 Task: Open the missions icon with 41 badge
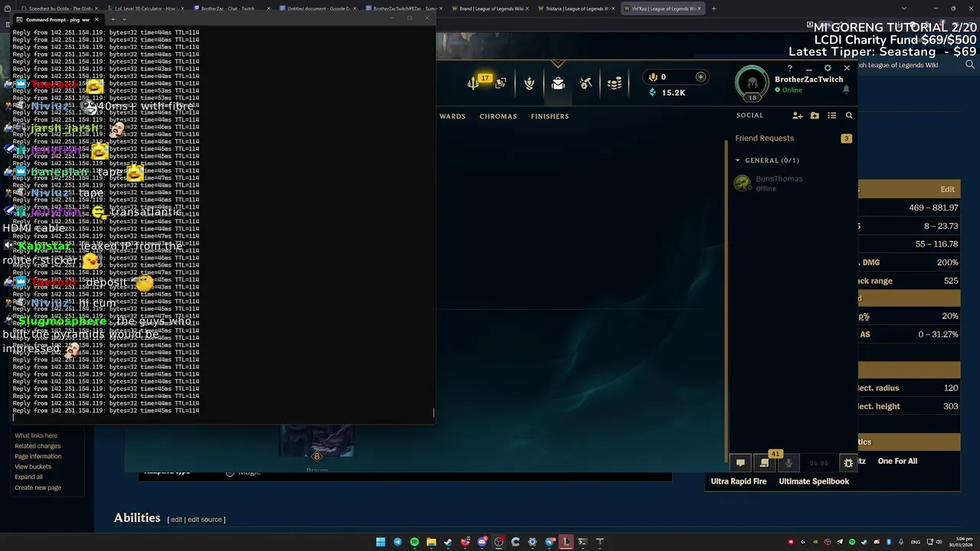pos(764,462)
